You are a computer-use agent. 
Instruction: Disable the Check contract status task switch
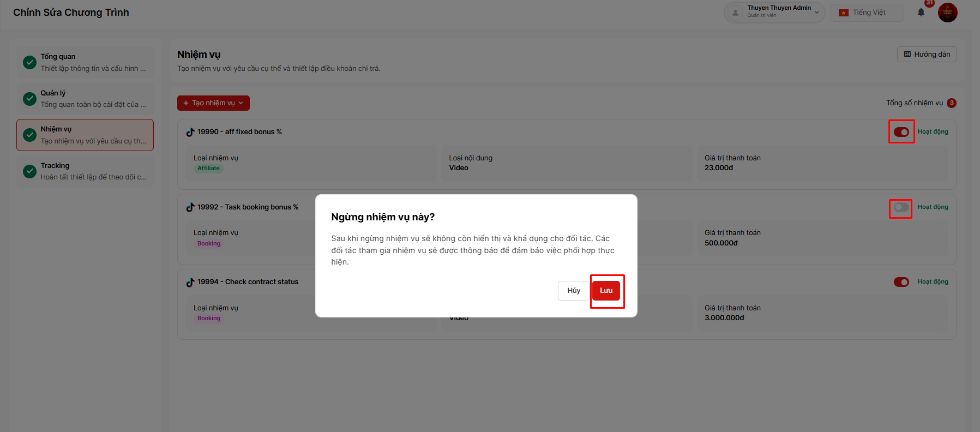[x=901, y=282]
